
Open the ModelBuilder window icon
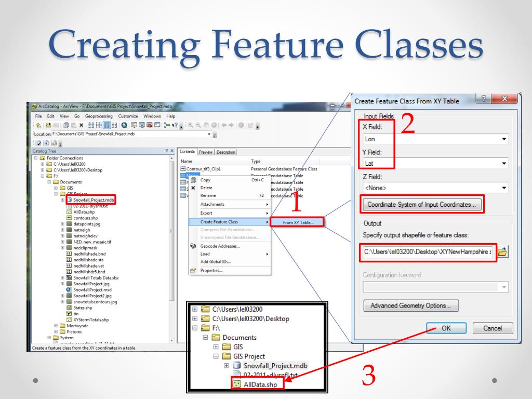pyautogui.click(x=167, y=125)
